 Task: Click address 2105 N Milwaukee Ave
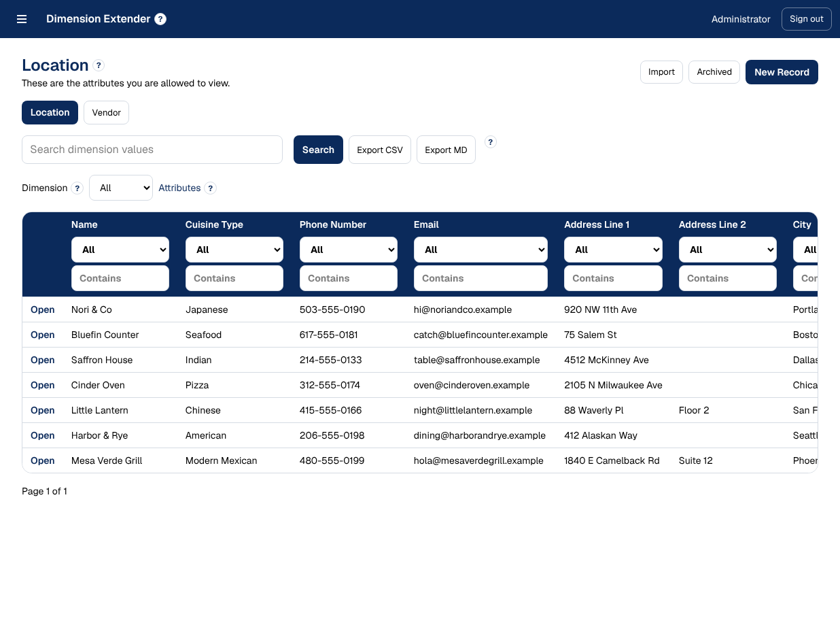point(613,385)
